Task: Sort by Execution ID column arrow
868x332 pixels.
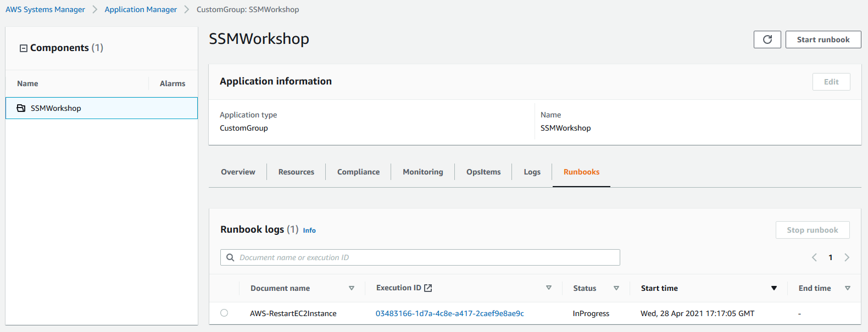Action: 549,288
